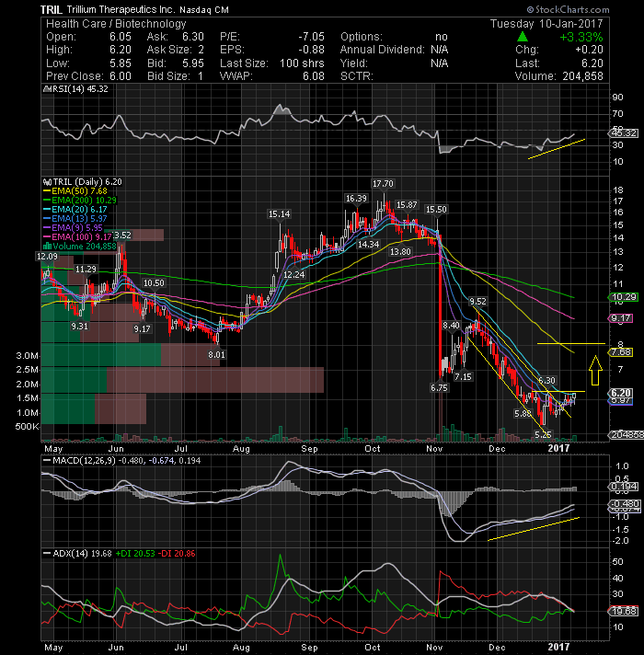The width and height of the screenshot is (644, 655).
Task: Click the EPS value -0.88
Action: pos(311,50)
